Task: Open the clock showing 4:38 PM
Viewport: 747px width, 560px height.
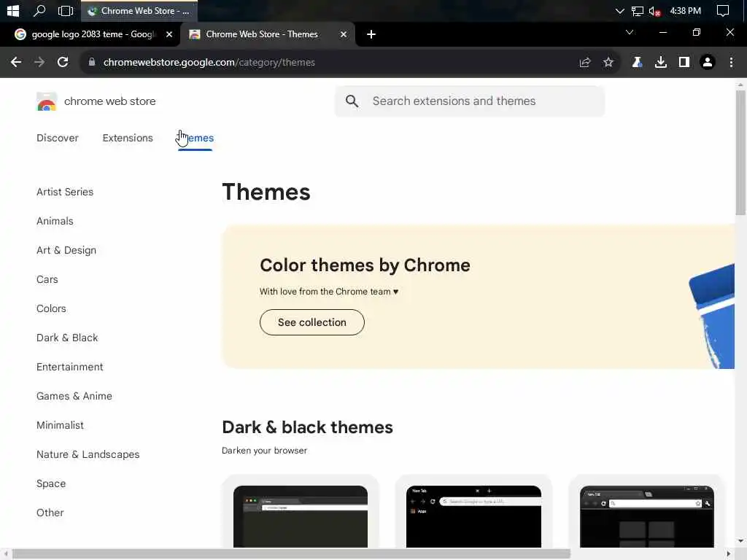Action: click(x=685, y=10)
